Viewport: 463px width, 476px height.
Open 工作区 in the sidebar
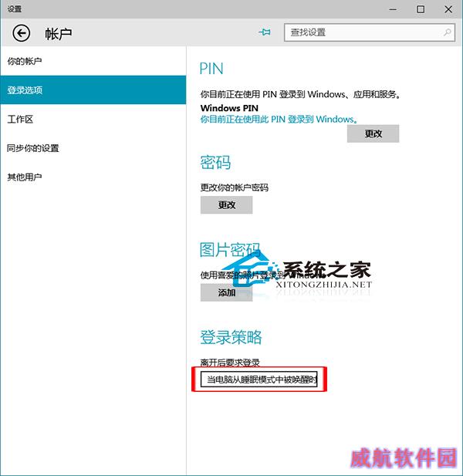coord(93,119)
